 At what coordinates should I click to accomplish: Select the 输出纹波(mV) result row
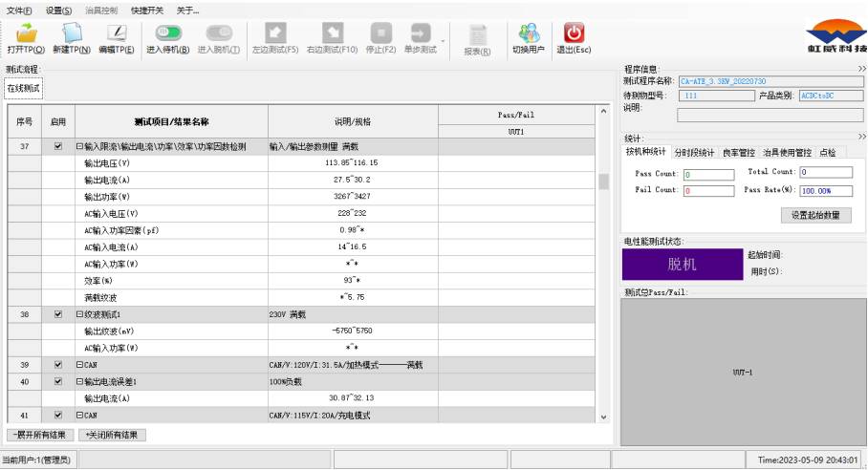302,331
